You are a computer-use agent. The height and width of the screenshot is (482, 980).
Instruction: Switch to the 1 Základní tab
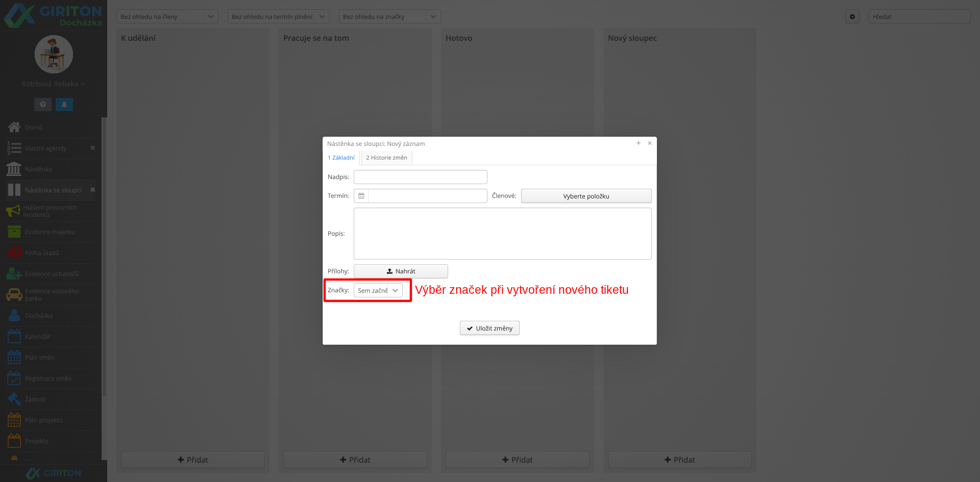[341, 158]
